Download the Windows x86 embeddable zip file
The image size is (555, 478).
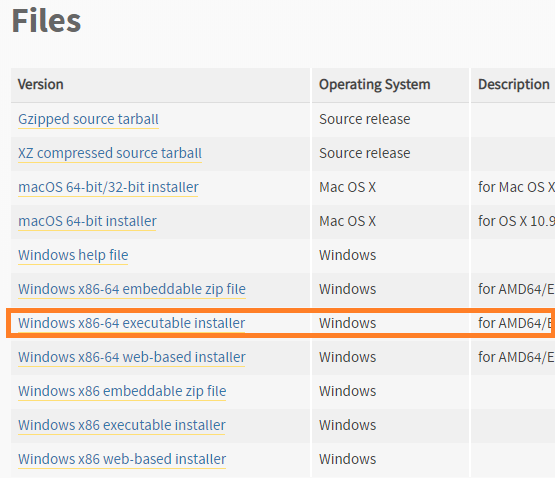(122, 391)
